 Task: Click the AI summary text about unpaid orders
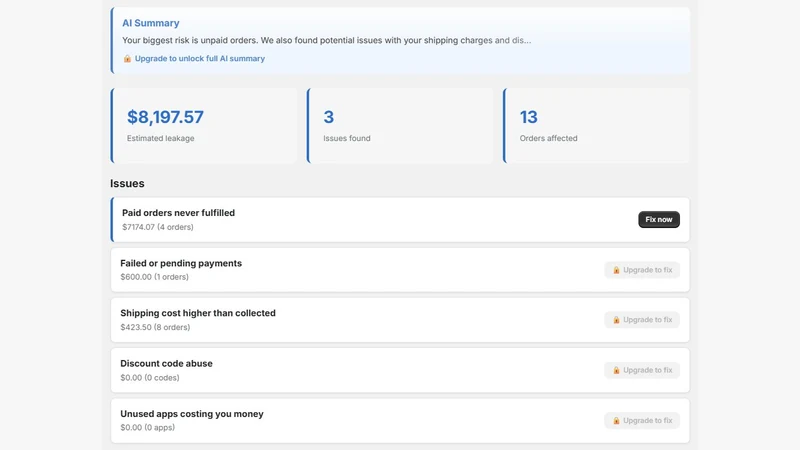pyautogui.click(x=327, y=40)
